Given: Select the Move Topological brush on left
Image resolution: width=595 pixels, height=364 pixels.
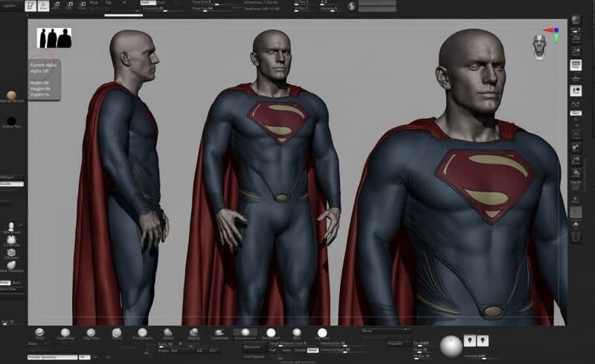Looking at the screenshot, I should [x=11, y=266].
